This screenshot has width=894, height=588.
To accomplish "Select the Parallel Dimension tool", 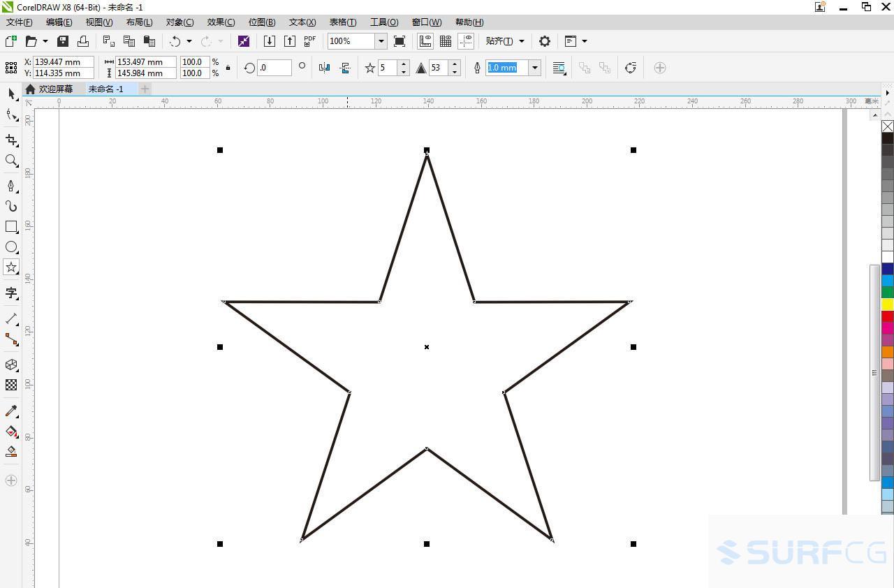I will 11,318.
